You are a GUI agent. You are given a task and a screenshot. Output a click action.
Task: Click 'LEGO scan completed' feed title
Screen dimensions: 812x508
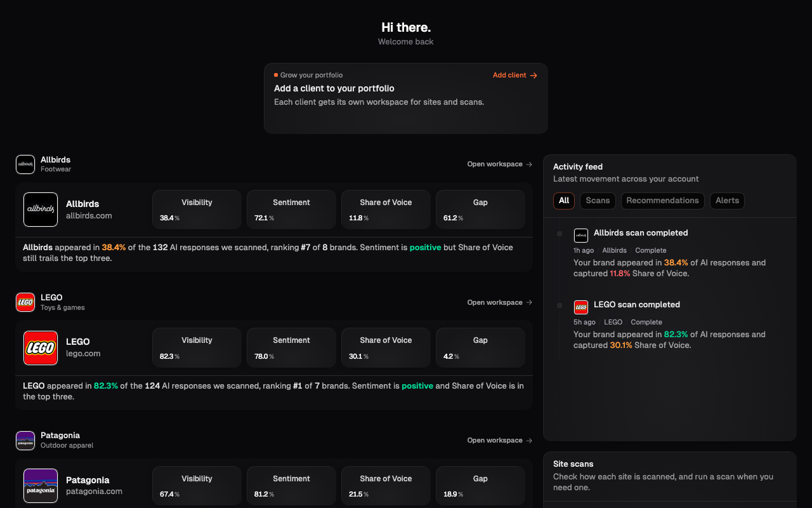pos(637,305)
